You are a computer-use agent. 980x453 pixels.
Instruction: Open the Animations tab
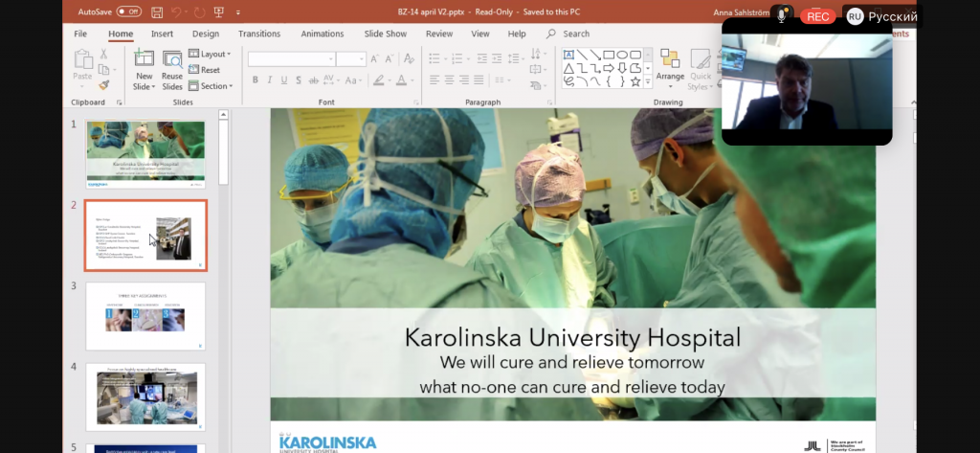click(x=323, y=34)
